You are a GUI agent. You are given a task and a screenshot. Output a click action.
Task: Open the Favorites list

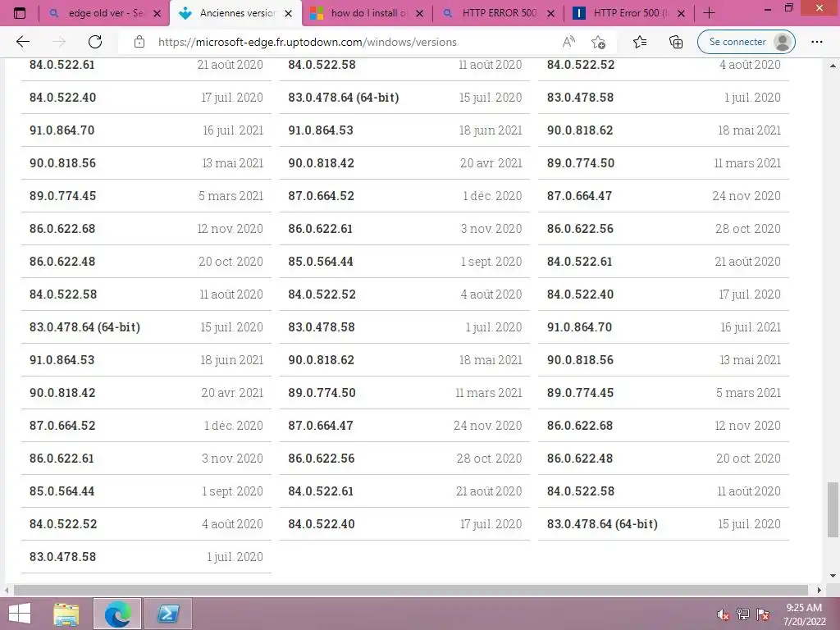(640, 42)
